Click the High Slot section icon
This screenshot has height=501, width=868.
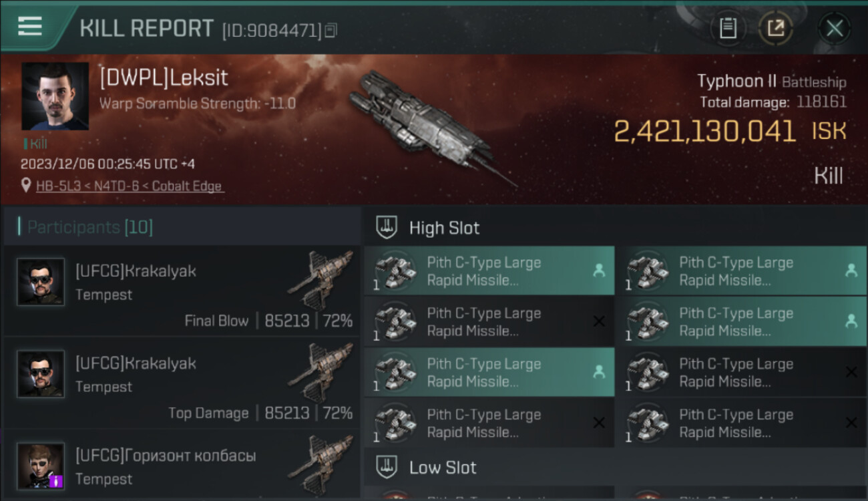coord(387,228)
